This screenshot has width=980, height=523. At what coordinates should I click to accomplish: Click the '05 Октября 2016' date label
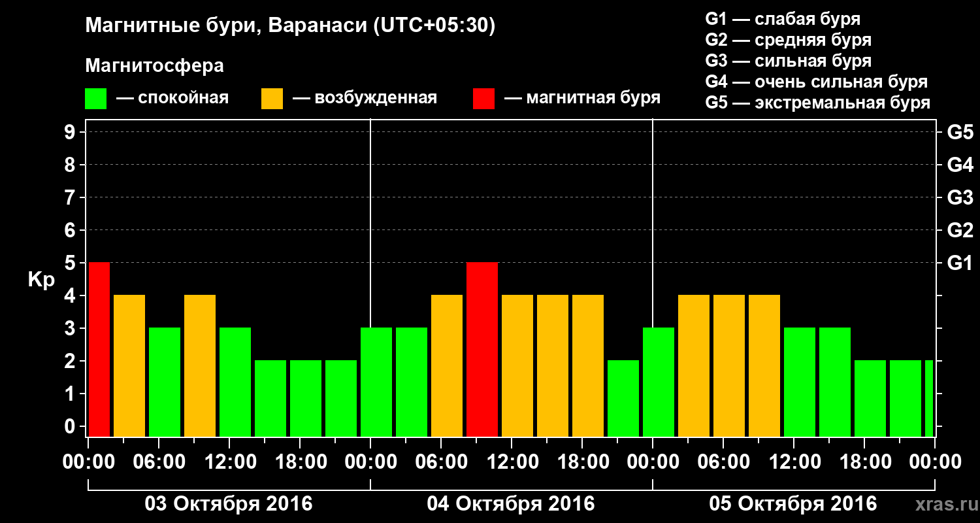[793, 504]
